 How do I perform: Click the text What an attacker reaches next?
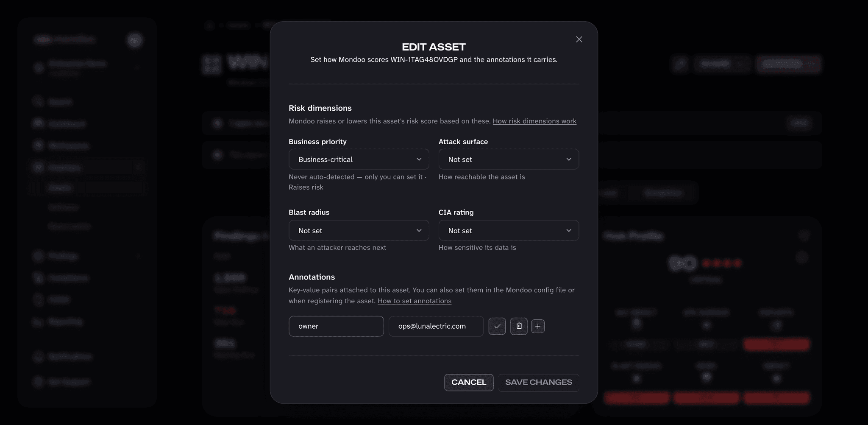pyautogui.click(x=337, y=248)
